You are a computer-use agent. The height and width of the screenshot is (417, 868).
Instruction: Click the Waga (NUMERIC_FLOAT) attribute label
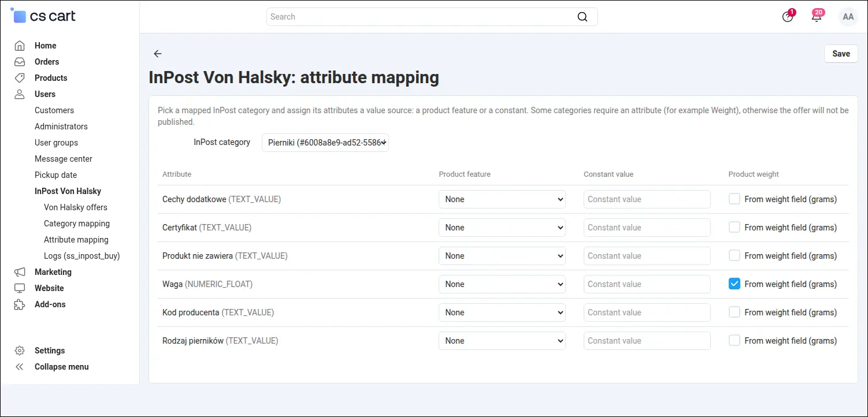tap(207, 284)
